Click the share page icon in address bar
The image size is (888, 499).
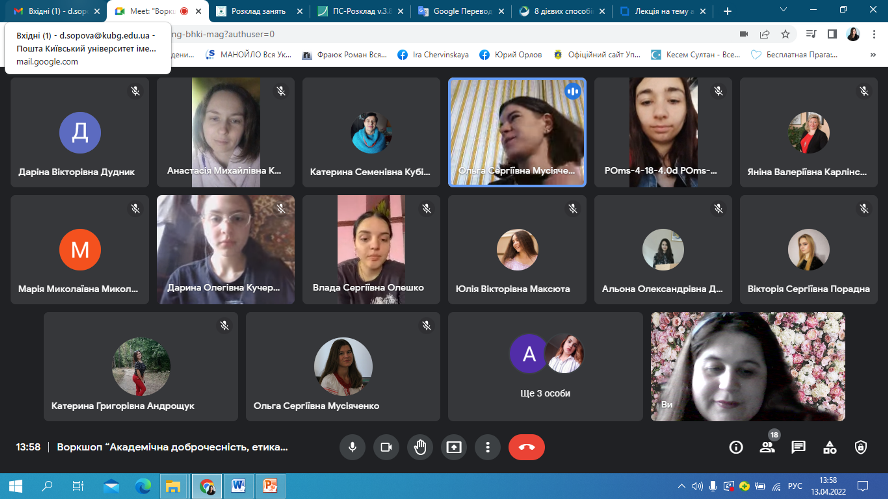[x=765, y=34]
